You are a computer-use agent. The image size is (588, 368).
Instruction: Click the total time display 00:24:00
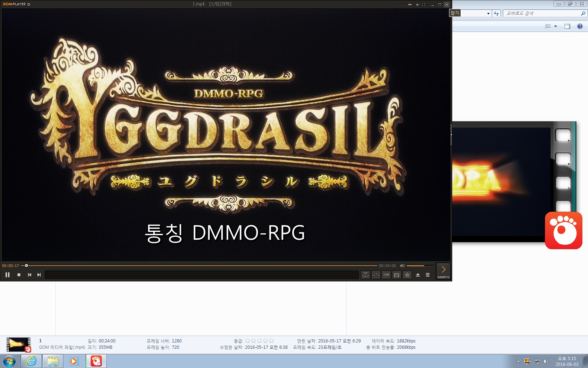(x=387, y=266)
